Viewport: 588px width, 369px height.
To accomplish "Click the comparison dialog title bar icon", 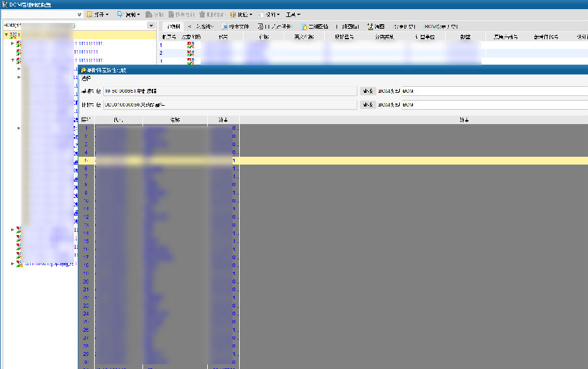I will click(83, 70).
